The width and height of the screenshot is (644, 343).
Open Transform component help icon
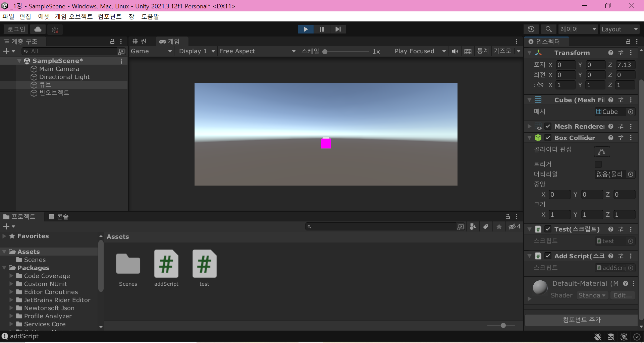(611, 53)
